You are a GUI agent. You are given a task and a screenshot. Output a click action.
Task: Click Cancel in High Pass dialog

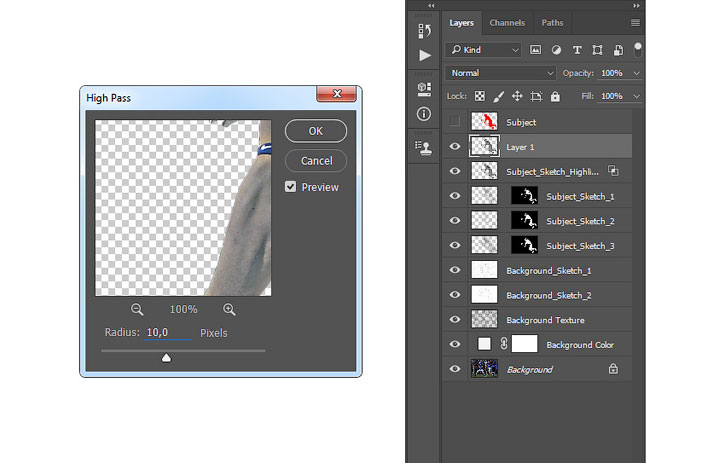(316, 161)
